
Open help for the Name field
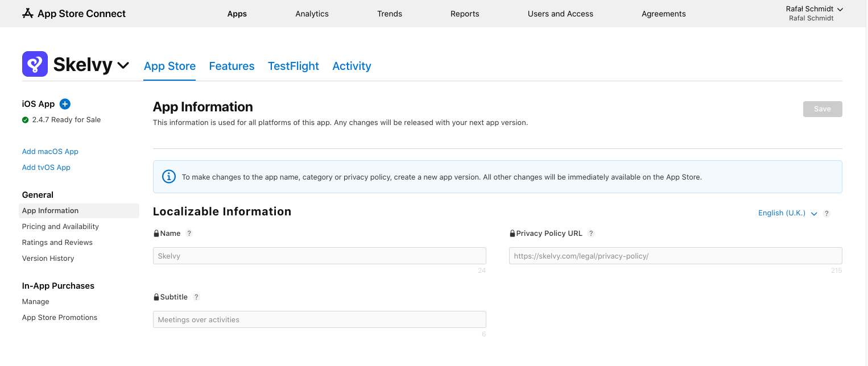[x=189, y=234]
